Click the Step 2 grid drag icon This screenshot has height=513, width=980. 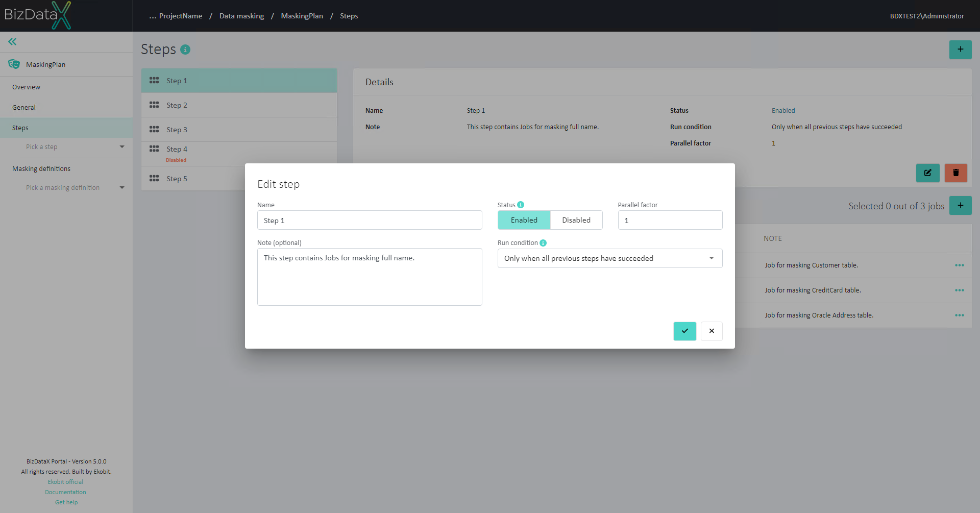(x=154, y=105)
